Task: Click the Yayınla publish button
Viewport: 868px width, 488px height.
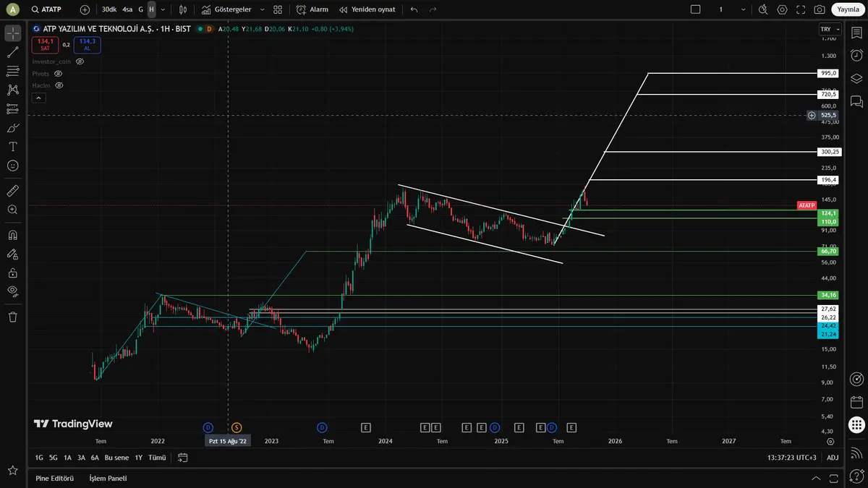Action: (x=846, y=9)
